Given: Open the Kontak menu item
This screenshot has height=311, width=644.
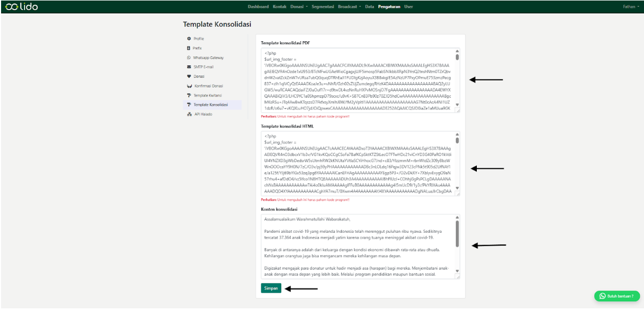Looking at the screenshot, I should point(279,7).
